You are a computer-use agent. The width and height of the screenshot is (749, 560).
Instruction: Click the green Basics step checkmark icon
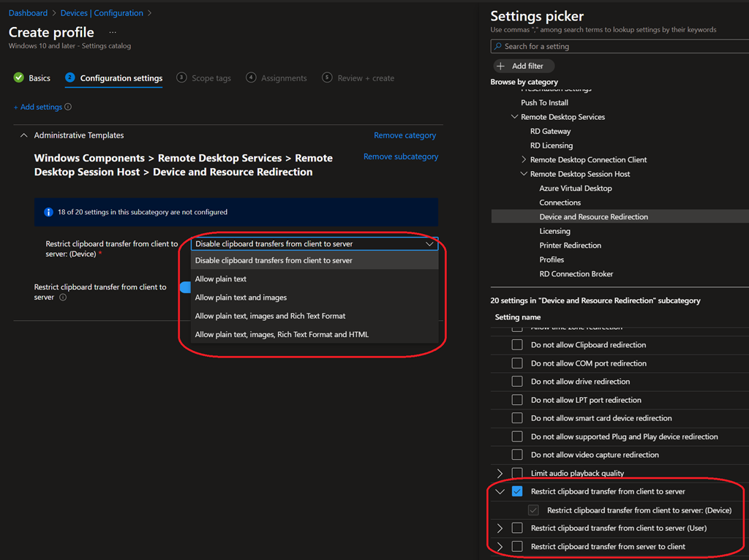[19, 77]
